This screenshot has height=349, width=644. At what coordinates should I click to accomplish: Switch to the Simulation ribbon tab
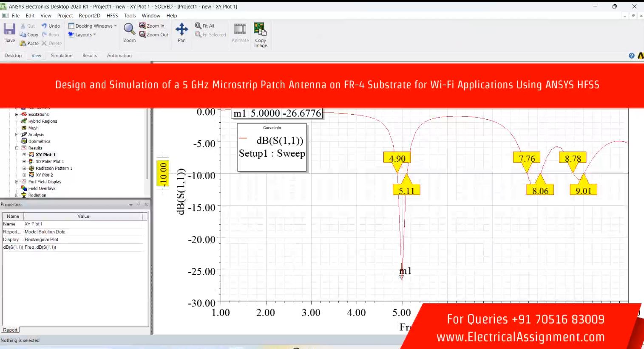pos(62,56)
